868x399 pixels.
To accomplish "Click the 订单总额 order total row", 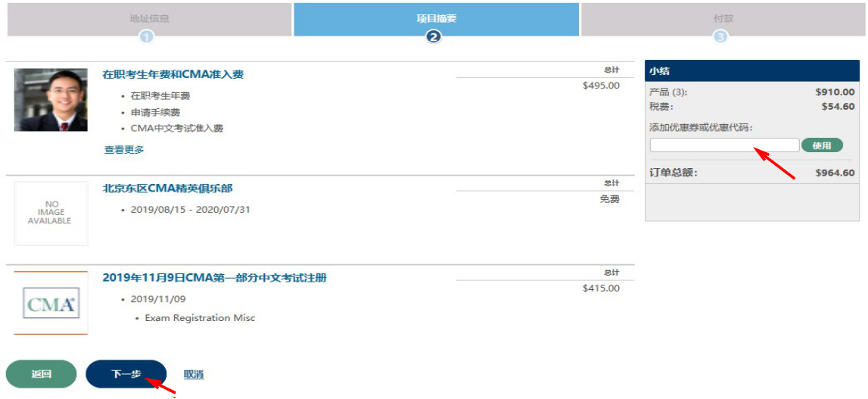I will click(x=752, y=173).
